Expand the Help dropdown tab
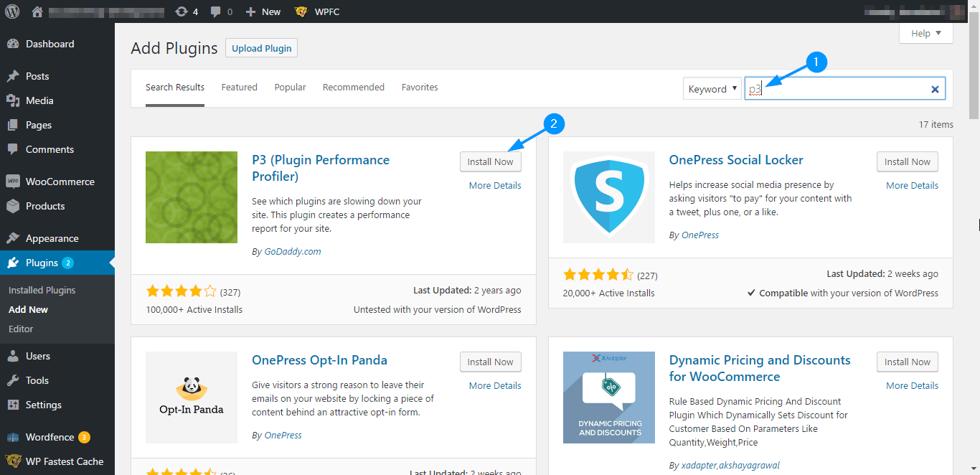This screenshot has width=980, height=475. [926, 33]
